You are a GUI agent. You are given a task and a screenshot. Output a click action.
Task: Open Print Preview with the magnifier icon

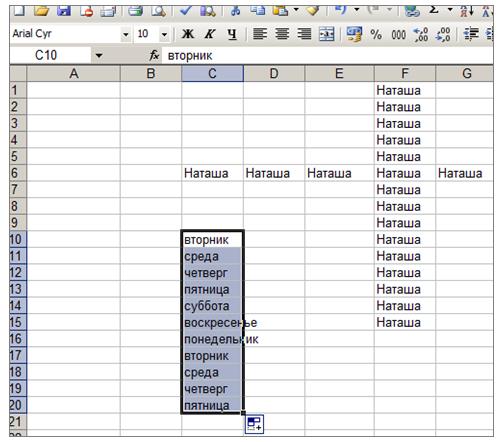coord(158,11)
